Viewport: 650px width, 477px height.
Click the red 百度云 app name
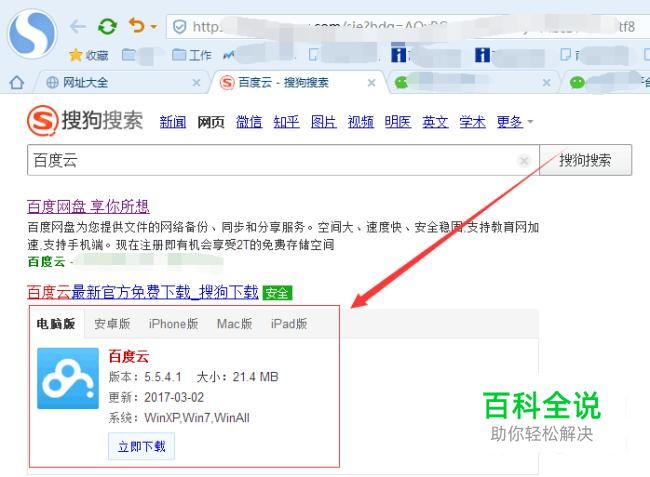pos(129,356)
